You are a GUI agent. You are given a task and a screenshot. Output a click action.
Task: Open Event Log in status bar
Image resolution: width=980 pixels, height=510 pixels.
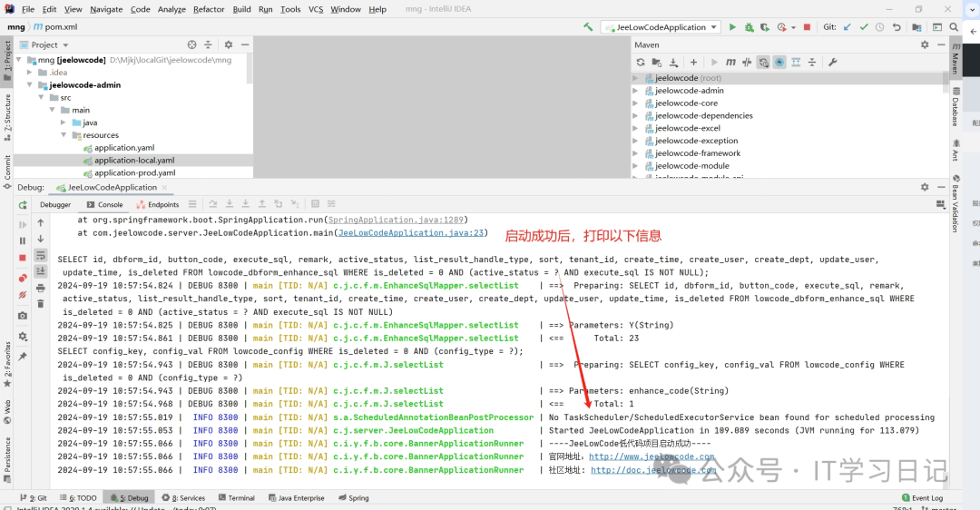point(923,498)
